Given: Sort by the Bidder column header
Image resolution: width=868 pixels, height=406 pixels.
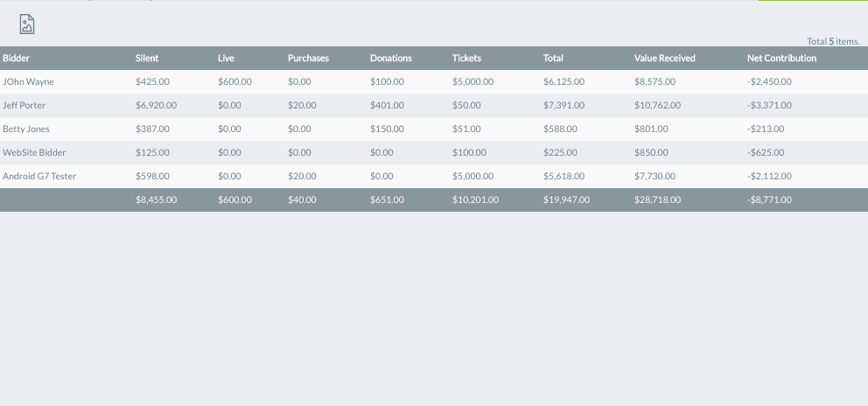Looking at the screenshot, I should tap(17, 59).
